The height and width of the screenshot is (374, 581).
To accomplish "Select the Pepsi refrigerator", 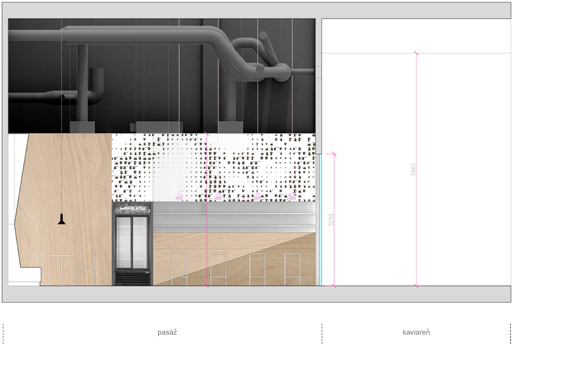I will (x=132, y=244).
